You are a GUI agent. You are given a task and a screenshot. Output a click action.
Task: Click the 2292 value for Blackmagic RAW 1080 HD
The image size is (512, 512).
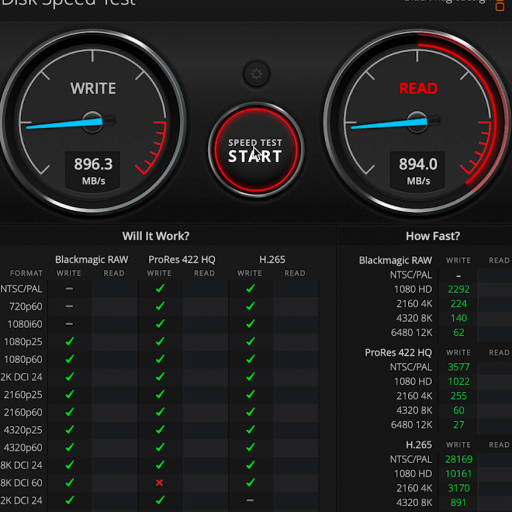pyautogui.click(x=458, y=289)
